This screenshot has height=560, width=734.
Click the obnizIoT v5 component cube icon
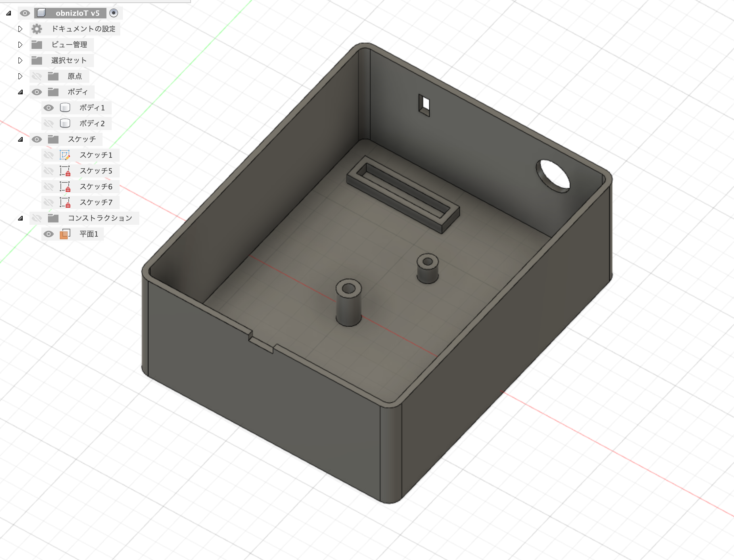(x=41, y=13)
